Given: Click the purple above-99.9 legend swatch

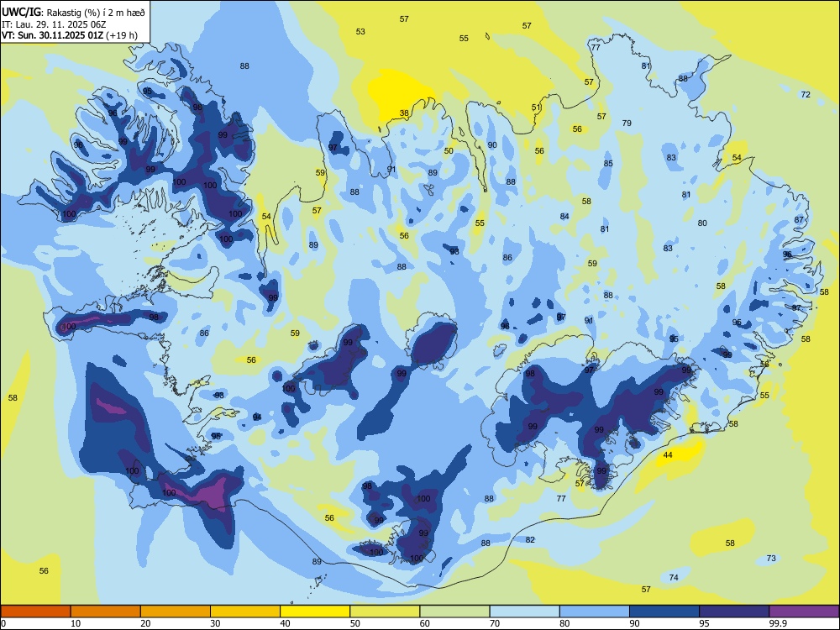Looking at the screenshot, I should click(804, 612).
